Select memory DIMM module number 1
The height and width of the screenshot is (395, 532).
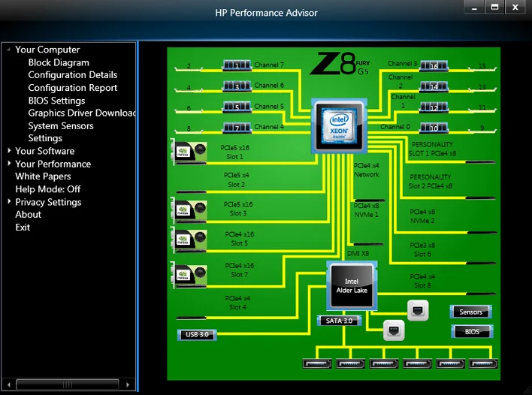[237, 66]
